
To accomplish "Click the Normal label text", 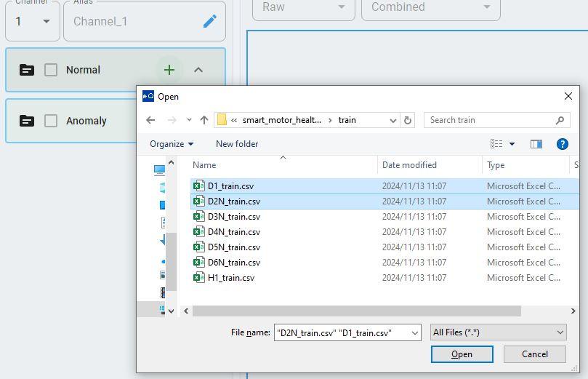I will 84,70.
